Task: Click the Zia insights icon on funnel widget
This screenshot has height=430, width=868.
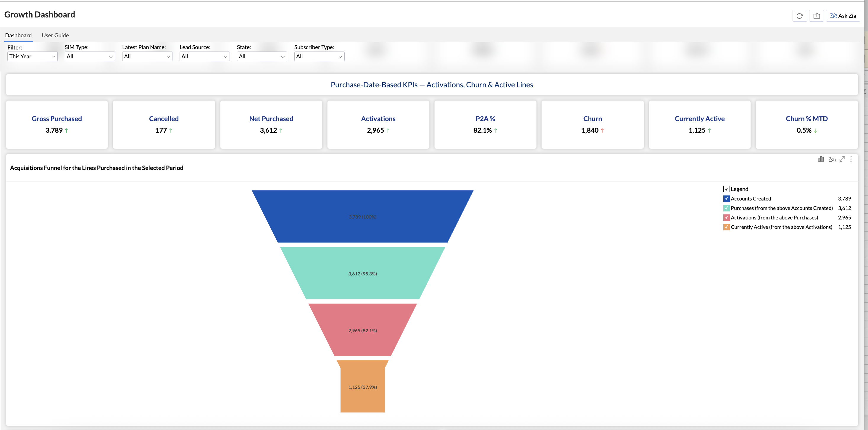Action: 832,159
